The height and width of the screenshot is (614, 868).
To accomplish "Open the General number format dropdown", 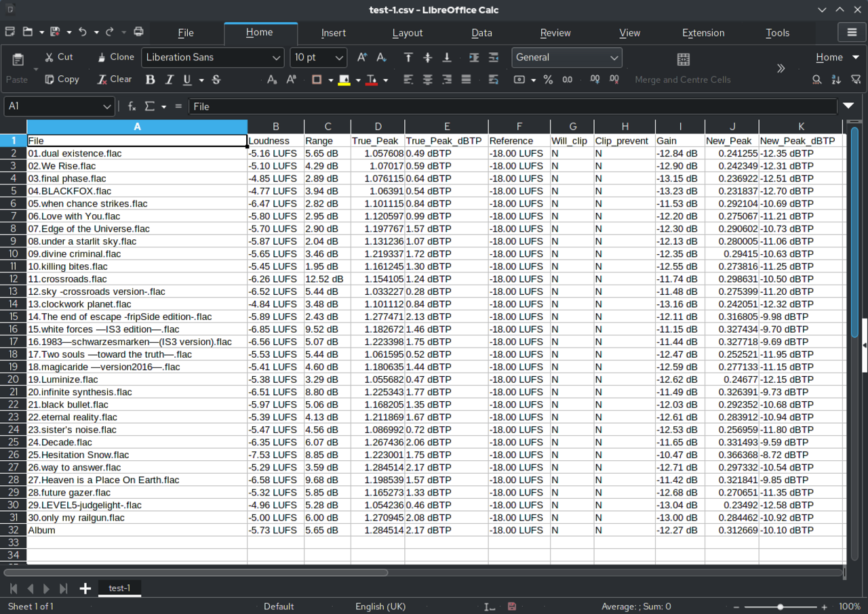I will 615,58.
